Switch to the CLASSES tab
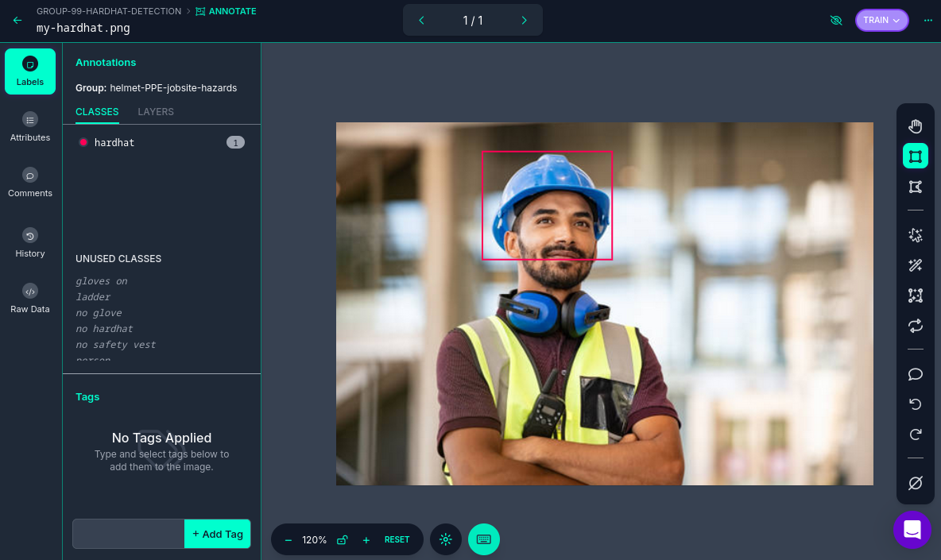Image resolution: width=941 pixels, height=560 pixels. (97, 111)
